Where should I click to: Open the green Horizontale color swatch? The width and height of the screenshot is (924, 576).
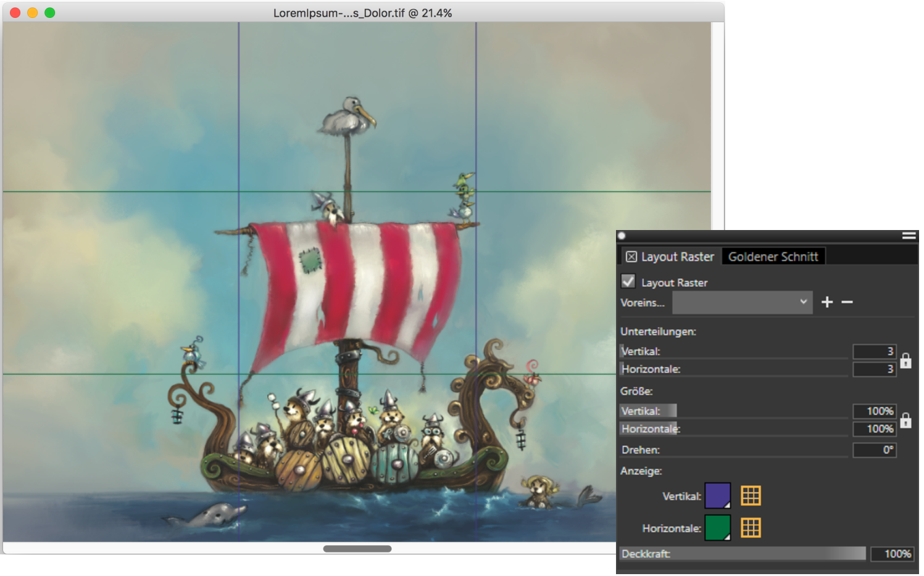point(717,527)
